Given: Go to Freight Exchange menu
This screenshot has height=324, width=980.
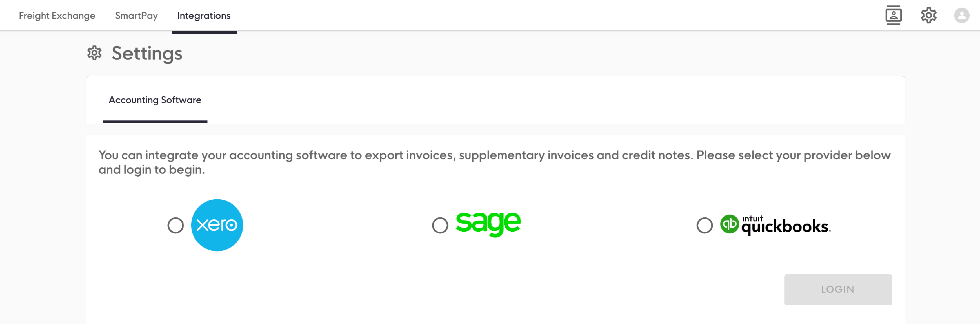Looking at the screenshot, I should (57, 16).
